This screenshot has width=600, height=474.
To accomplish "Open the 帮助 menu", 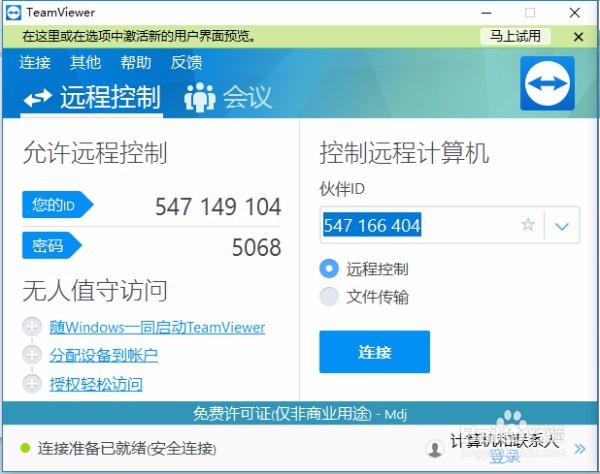I will [x=136, y=62].
